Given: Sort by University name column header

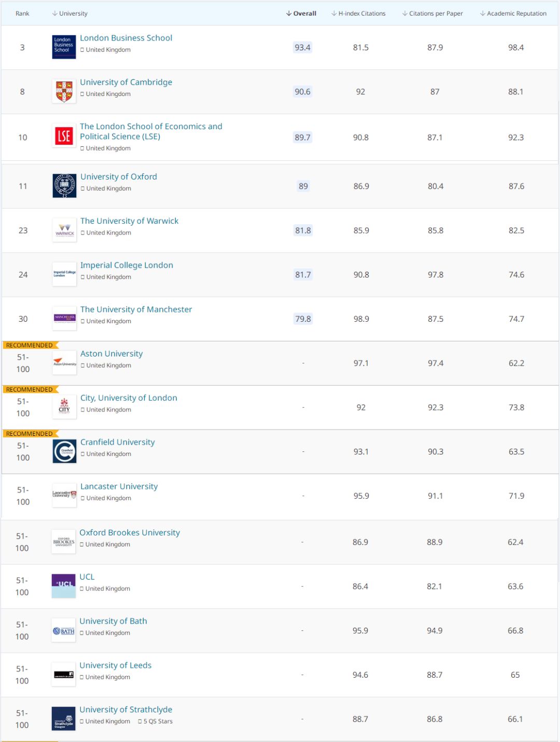Looking at the screenshot, I should [x=70, y=13].
